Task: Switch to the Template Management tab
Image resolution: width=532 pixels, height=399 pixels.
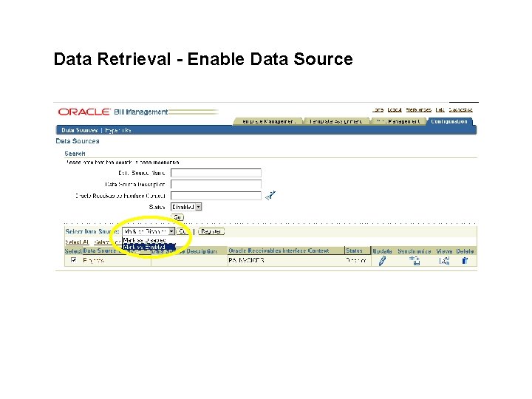Action: pyautogui.click(x=267, y=121)
